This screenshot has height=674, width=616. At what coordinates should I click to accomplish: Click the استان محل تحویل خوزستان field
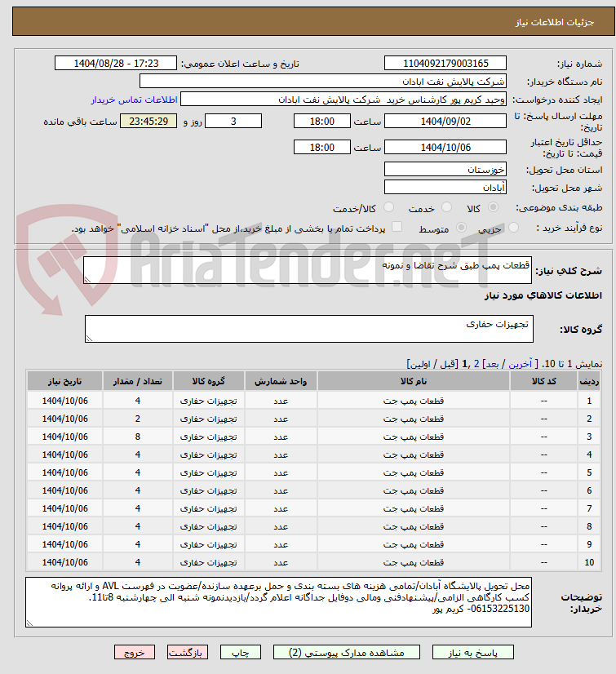point(445,170)
